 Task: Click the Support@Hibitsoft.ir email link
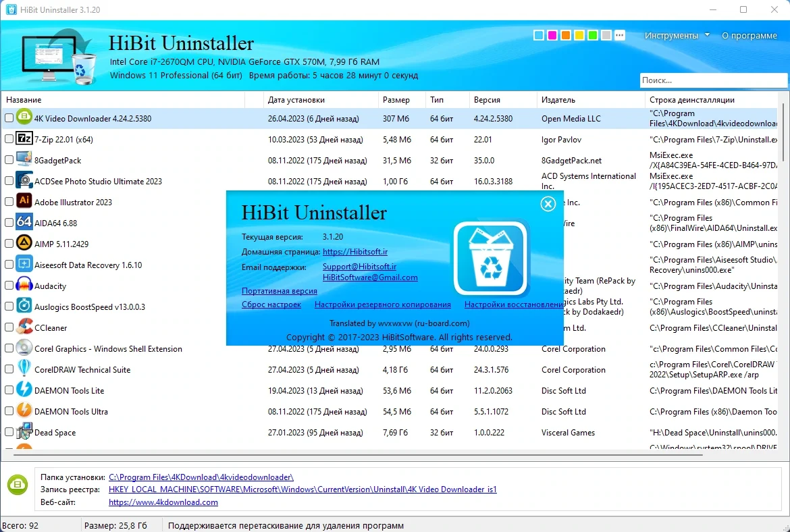[x=359, y=267]
